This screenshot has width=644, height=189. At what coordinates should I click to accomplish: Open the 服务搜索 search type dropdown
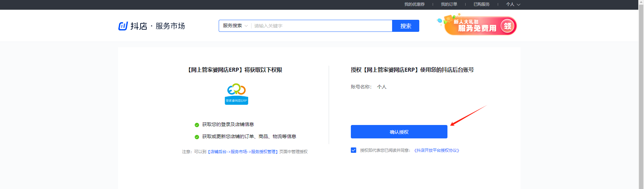click(235, 26)
